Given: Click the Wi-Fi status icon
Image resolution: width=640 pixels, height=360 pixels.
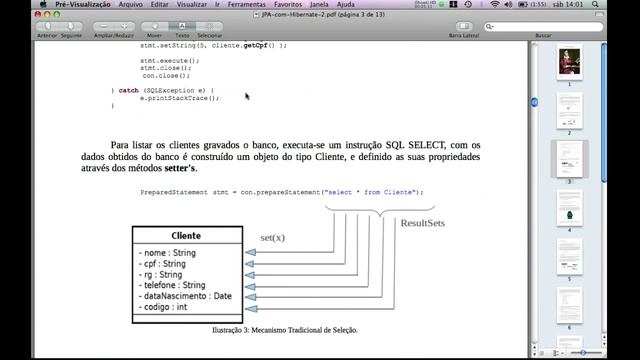Looking at the screenshot, I should 495,4.
